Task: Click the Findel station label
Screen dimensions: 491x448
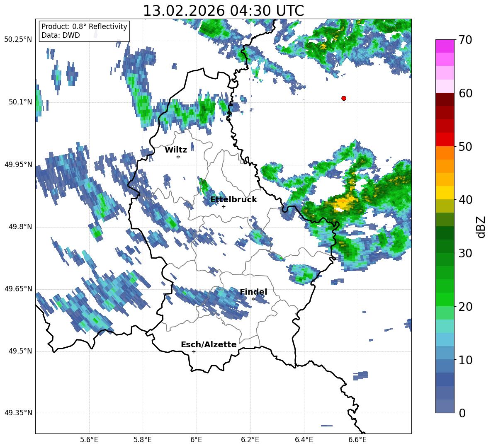Action: (253, 292)
